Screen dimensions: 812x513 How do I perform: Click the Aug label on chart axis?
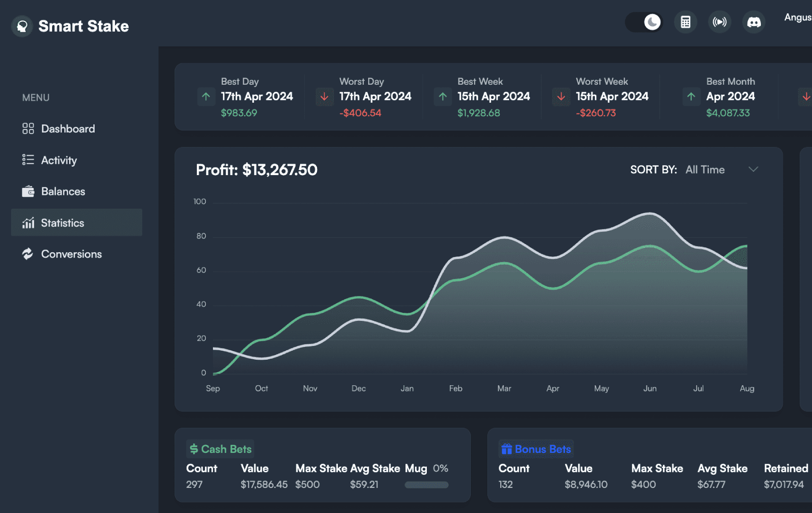747,388
